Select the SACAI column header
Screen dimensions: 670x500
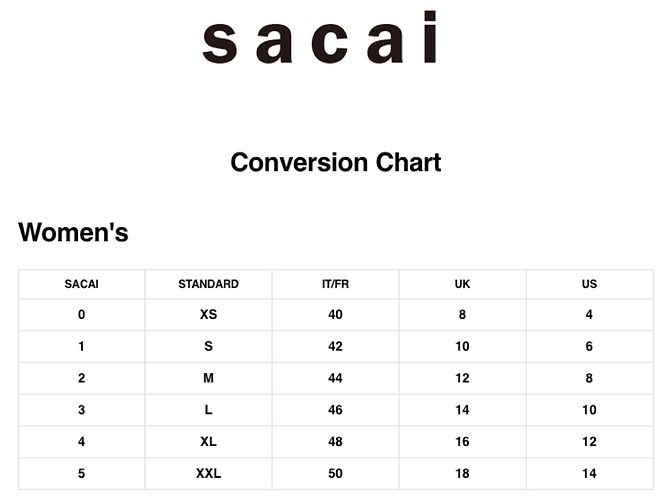[81, 284]
